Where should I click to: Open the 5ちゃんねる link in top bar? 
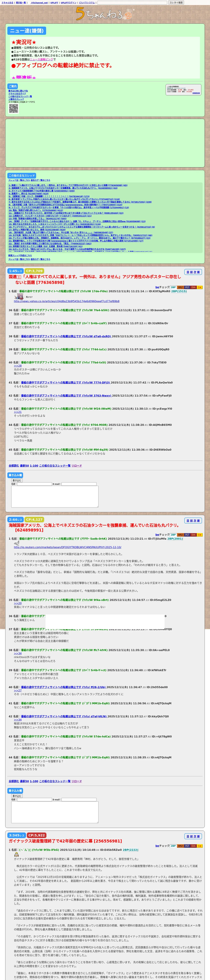click(x=7, y=3)
